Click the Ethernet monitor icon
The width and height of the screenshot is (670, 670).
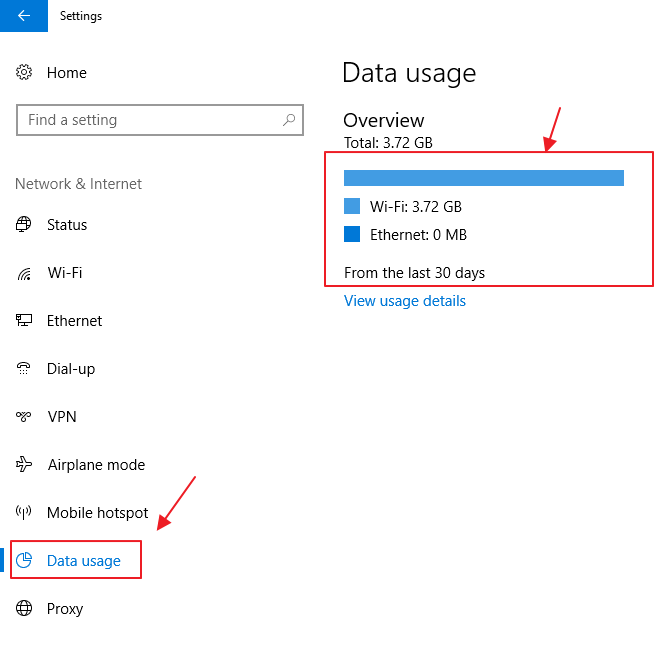point(25,321)
